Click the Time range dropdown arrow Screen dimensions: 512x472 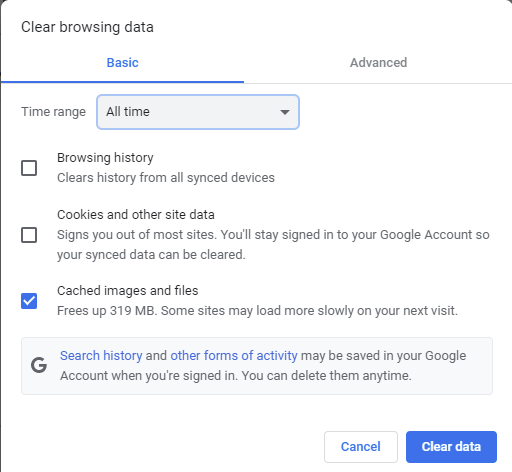pos(285,112)
